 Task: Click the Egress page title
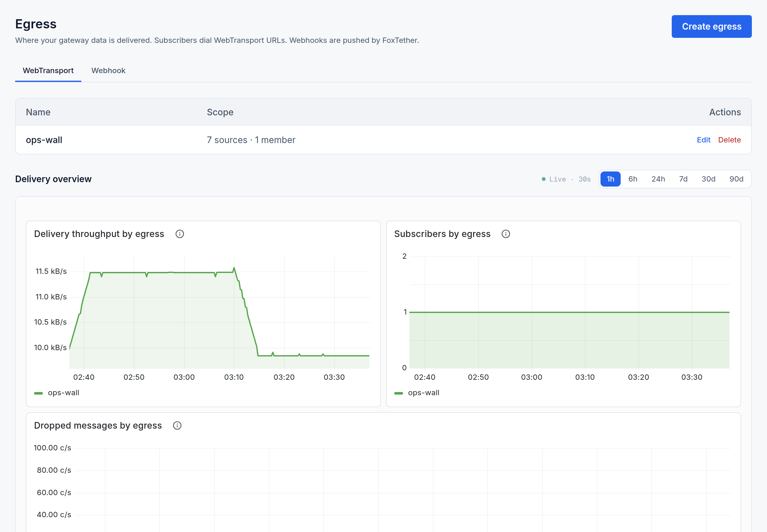36,24
